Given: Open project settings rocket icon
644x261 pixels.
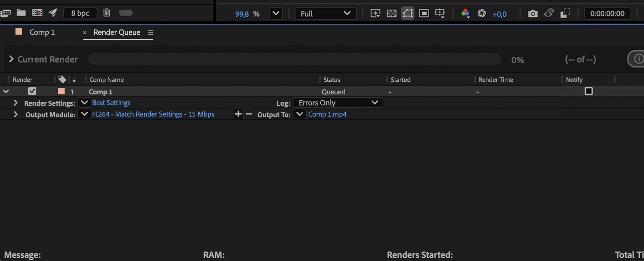Looking at the screenshot, I should [53, 13].
